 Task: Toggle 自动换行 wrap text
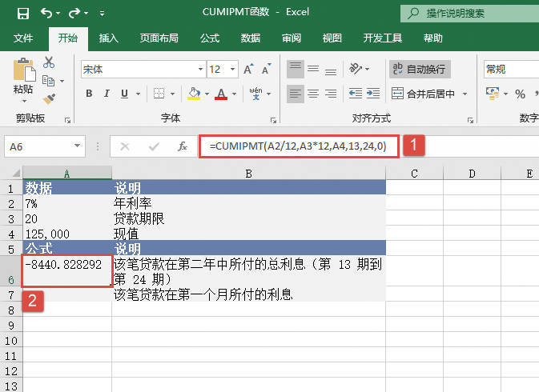(419, 70)
